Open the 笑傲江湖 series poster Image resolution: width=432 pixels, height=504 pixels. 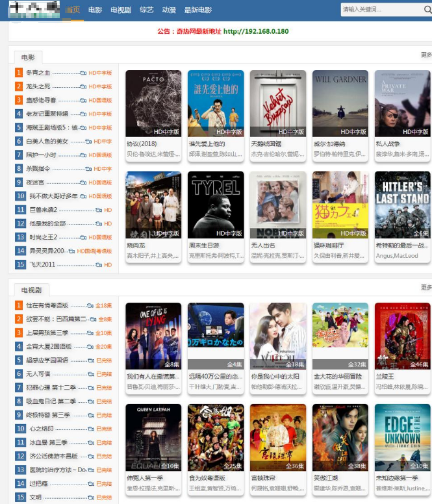(340, 438)
